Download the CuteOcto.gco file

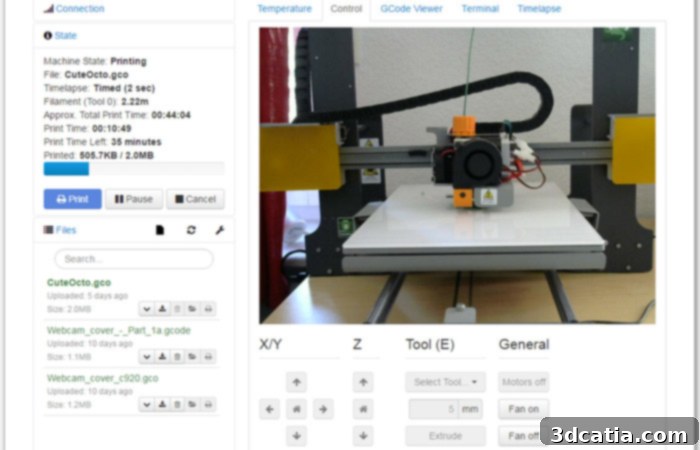(x=162, y=308)
